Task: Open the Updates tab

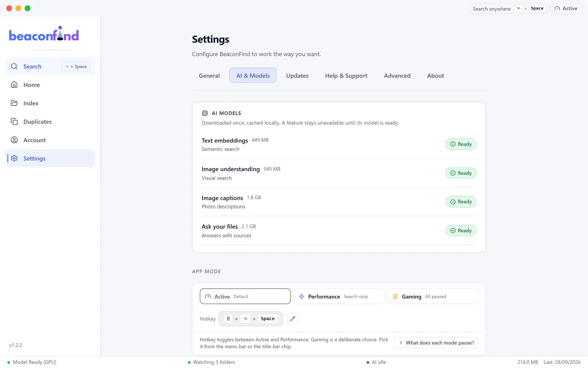Action: click(297, 75)
